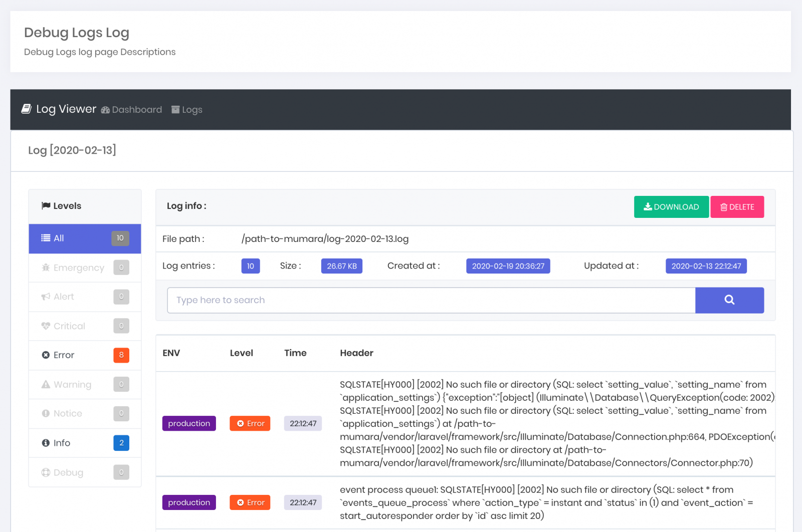
Task: Focus the 'Type here to search' field
Action: (x=431, y=300)
